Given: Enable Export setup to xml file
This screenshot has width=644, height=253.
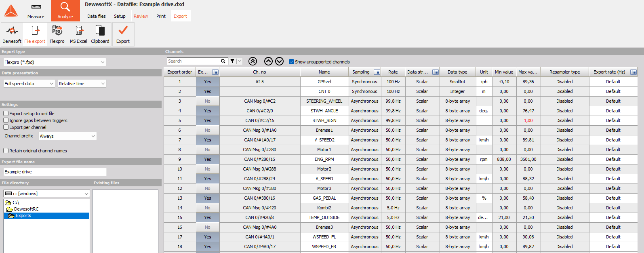Looking at the screenshot, I should coord(6,114).
